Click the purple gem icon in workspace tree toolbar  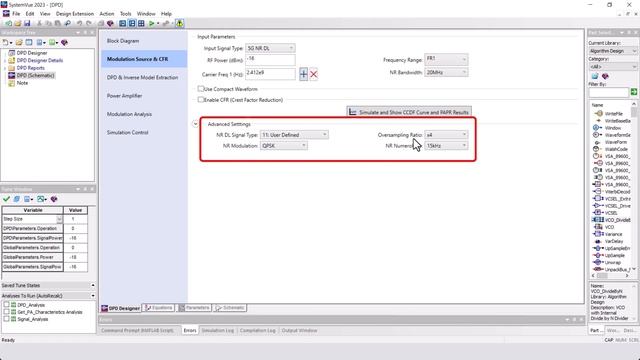point(64,42)
